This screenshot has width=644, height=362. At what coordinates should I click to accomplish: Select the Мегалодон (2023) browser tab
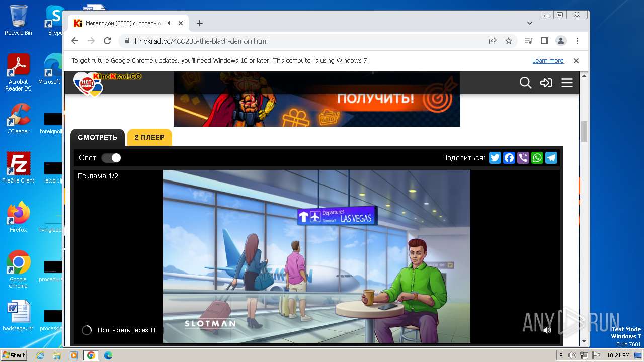(x=128, y=23)
